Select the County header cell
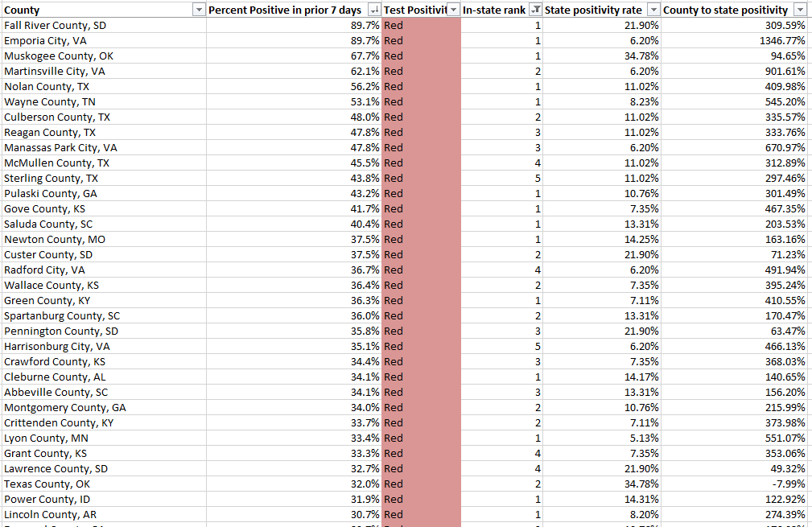 click(x=104, y=10)
